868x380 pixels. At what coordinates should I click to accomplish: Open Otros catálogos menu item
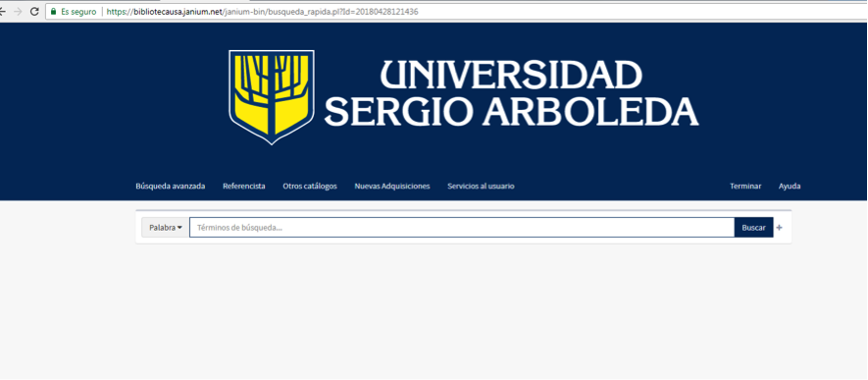(x=310, y=187)
